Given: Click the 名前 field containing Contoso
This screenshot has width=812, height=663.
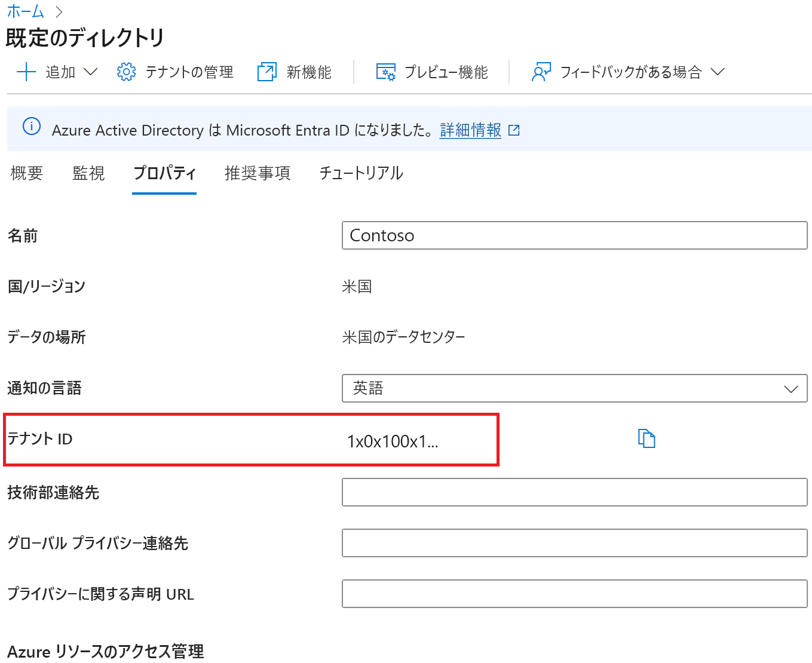Looking at the screenshot, I should [574, 235].
